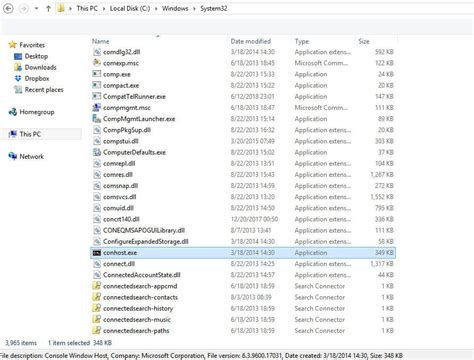The image size is (474, 360).
Task: Expand the chevron after This PC in the path
Action: coord(104,9)
